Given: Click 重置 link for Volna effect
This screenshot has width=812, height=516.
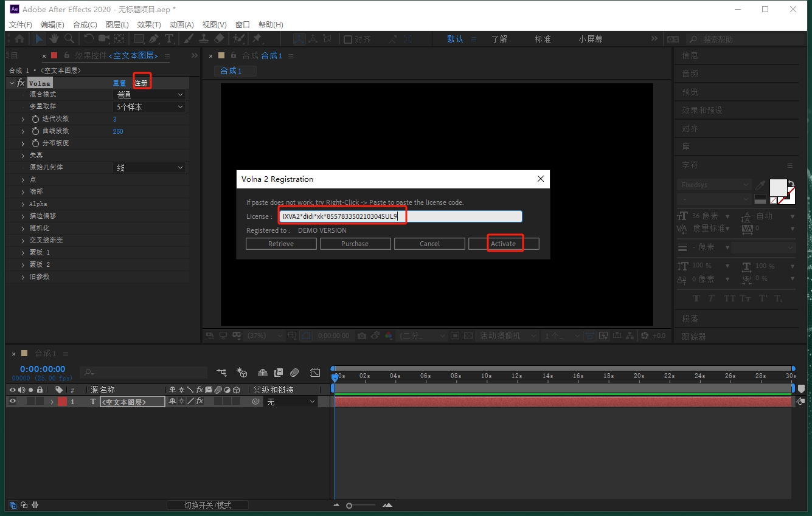Looking at the screenshot, I should click(x=119, y=83).
